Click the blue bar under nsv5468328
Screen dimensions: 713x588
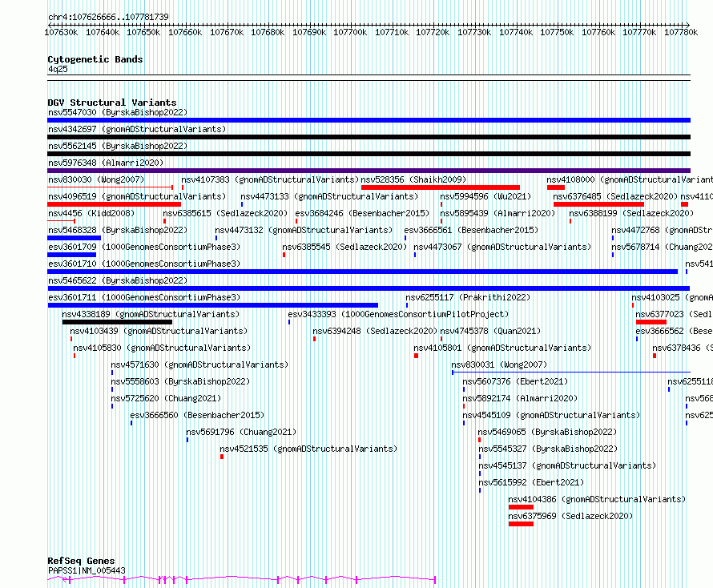pyautogui.click(x=75, y=238)
